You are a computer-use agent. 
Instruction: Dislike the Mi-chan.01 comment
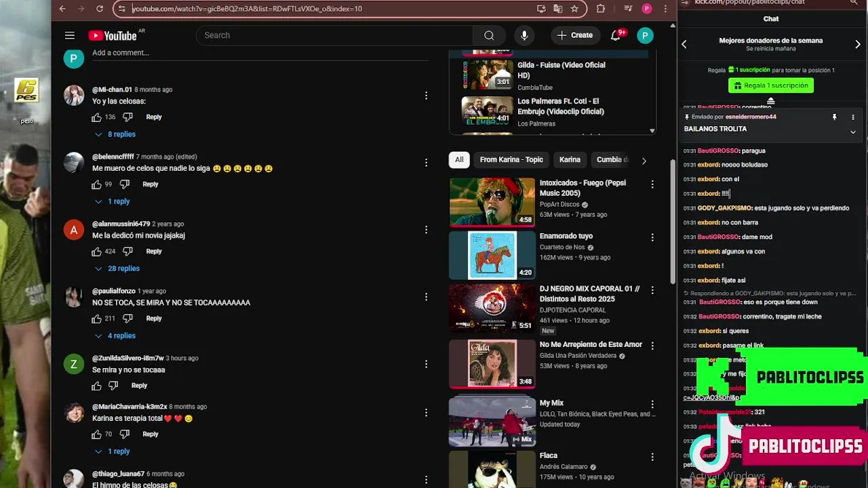point(127,117)
